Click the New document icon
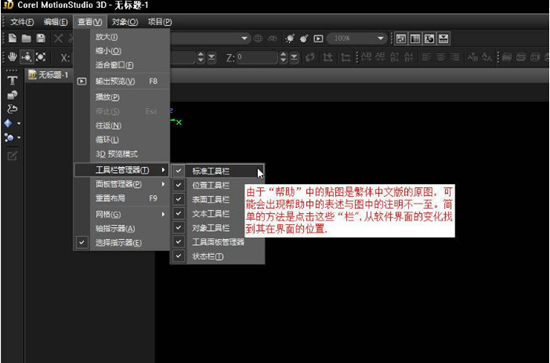Screen dimensions: 550x363 [x=12, y=38]
